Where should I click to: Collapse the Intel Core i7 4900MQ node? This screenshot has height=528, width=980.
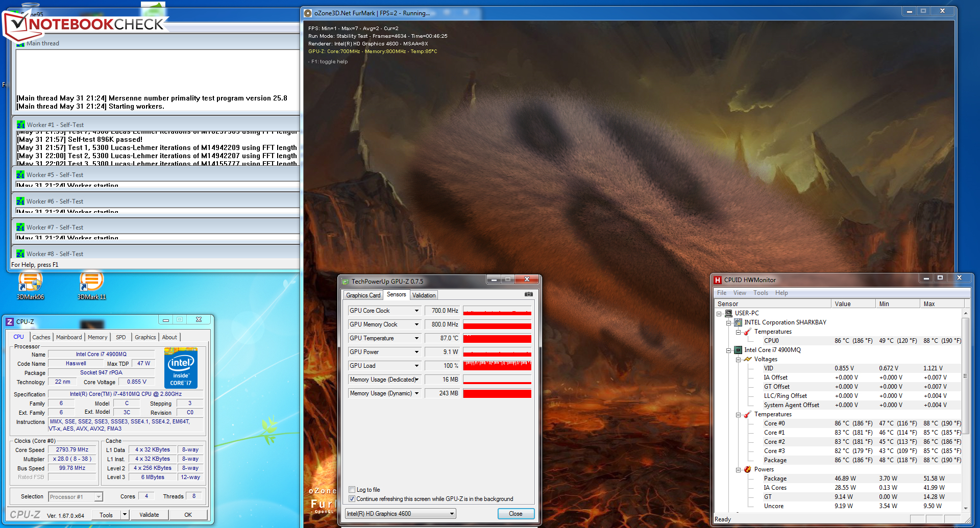729,350
